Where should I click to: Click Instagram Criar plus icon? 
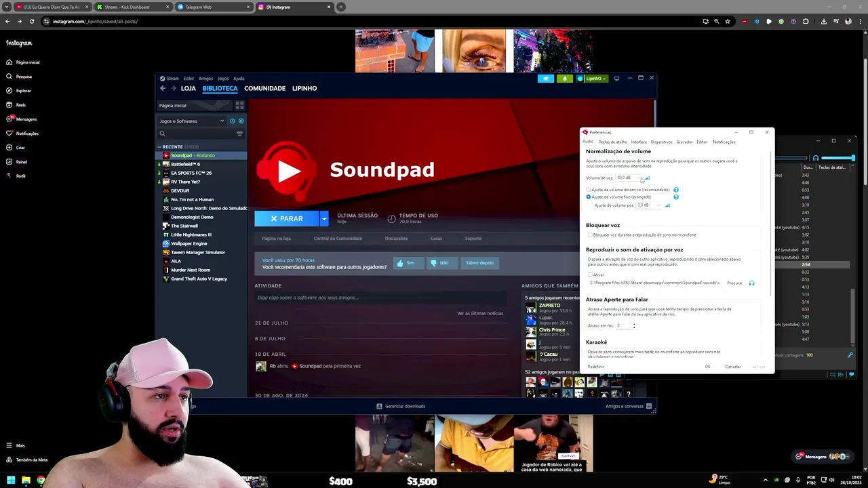(9, 148)
